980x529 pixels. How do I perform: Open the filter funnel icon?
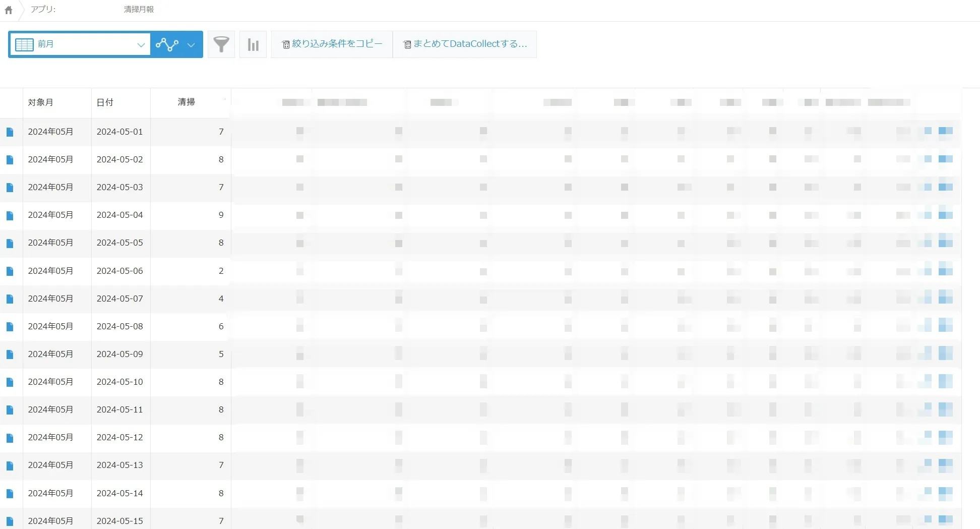(221, 44)
